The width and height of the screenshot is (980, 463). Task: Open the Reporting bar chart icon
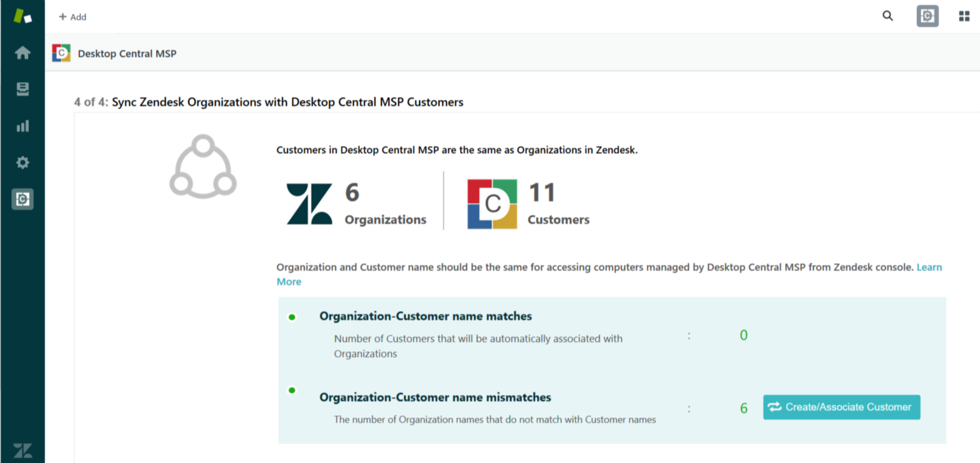coord(23,126)
